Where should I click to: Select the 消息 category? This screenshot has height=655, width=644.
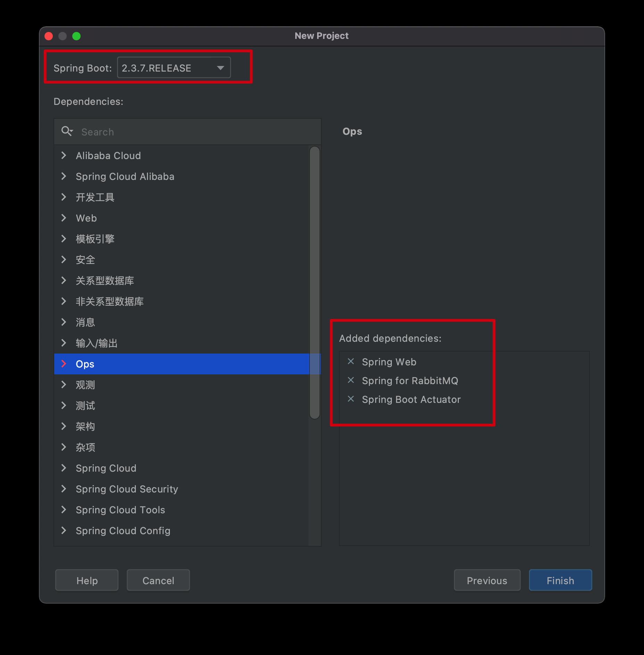click(85, 322)
